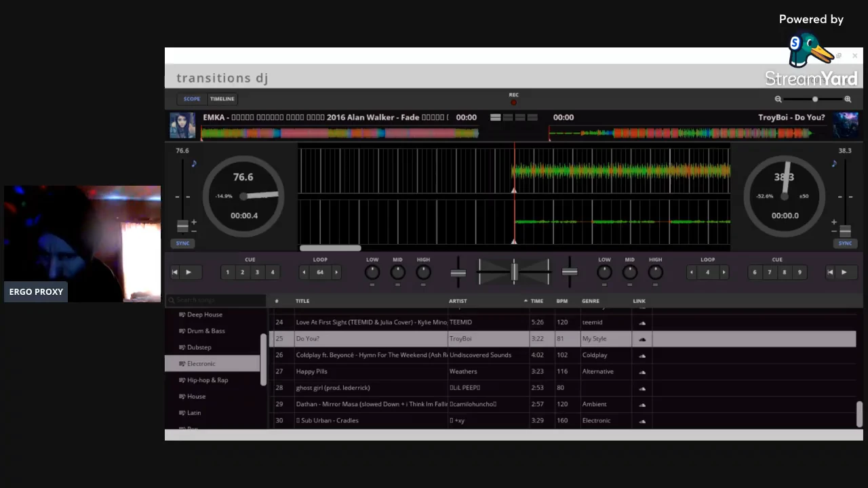Click the zoom in magnifier icon

[848, 99]
